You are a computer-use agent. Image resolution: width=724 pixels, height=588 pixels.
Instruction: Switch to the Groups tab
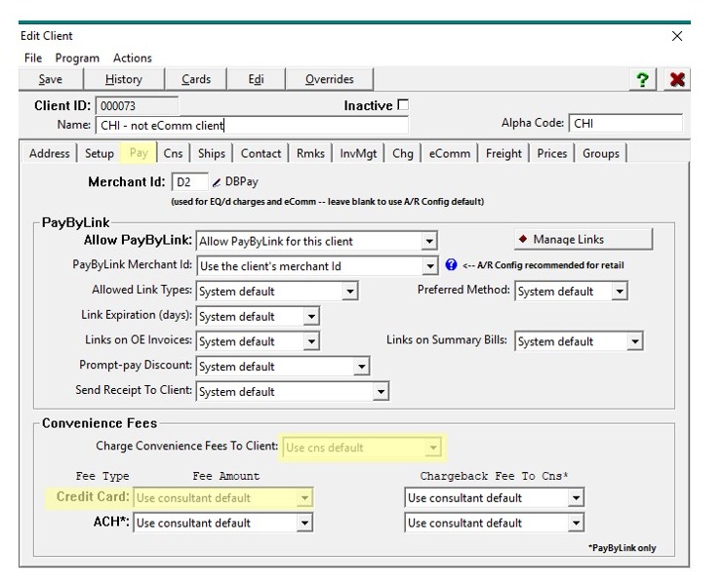tap(601, 153)
